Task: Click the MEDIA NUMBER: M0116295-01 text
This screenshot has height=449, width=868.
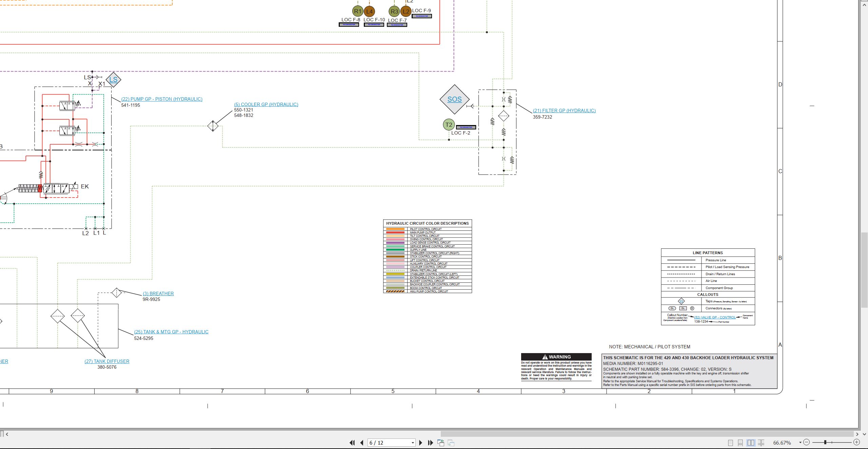Action: [633, 363]
